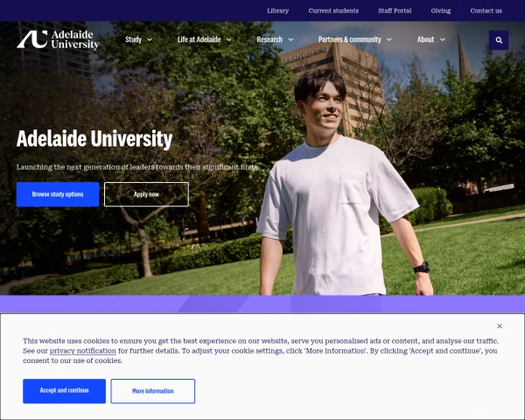Open the Partners & community navigation item

349,39
